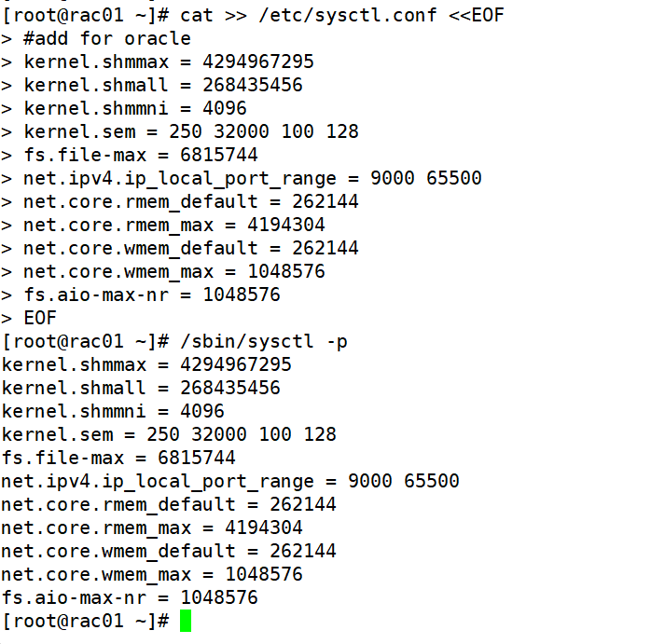Click the standalone EOF terminator line
This screenshot has height=644, width=651.
pos(40,318)
